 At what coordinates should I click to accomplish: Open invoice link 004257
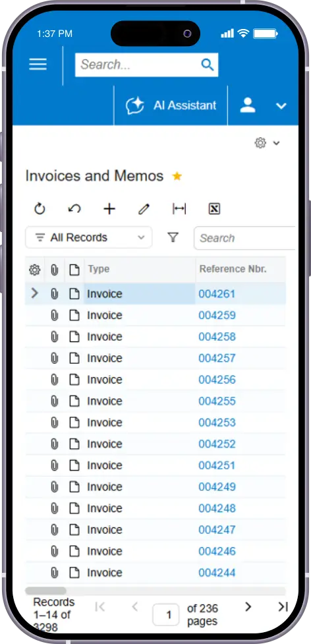(x=217, y=358)
